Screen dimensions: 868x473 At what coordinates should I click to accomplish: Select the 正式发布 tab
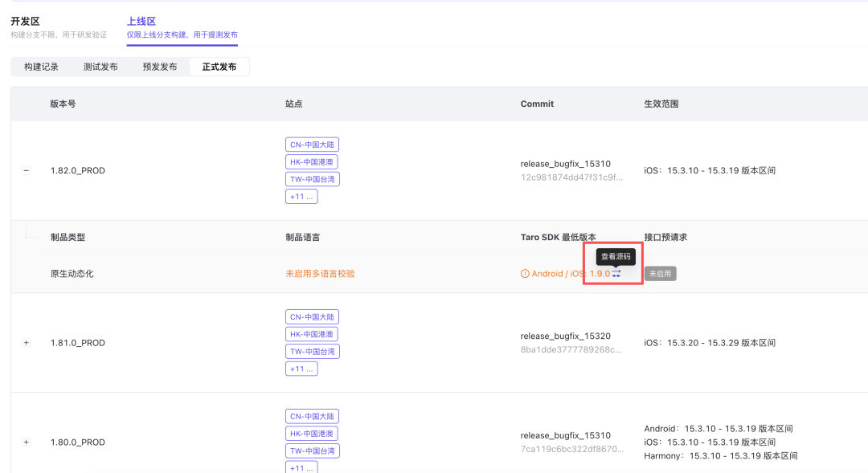(219, 67)
